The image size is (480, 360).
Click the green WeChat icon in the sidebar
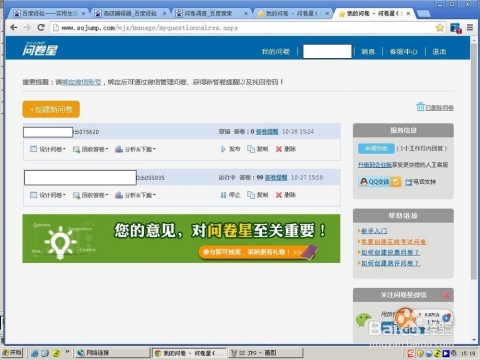363,320
